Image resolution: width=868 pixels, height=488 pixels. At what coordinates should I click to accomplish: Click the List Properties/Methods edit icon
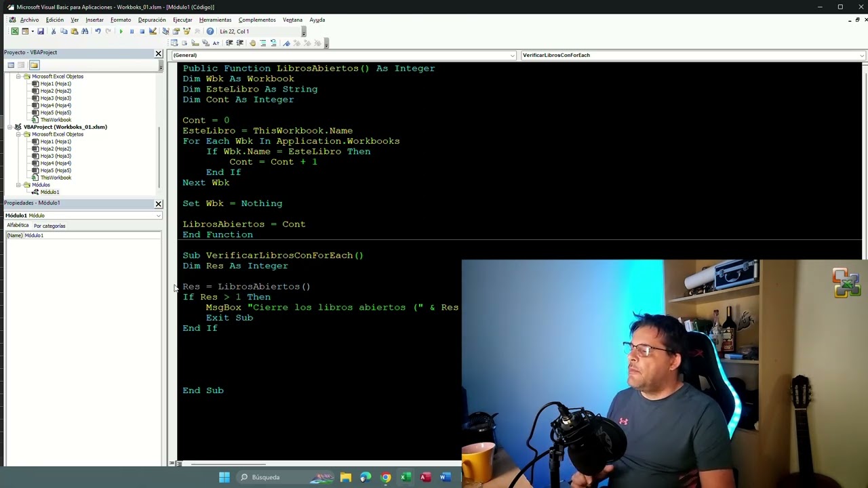pyautogui.click(x=174, y=43)
